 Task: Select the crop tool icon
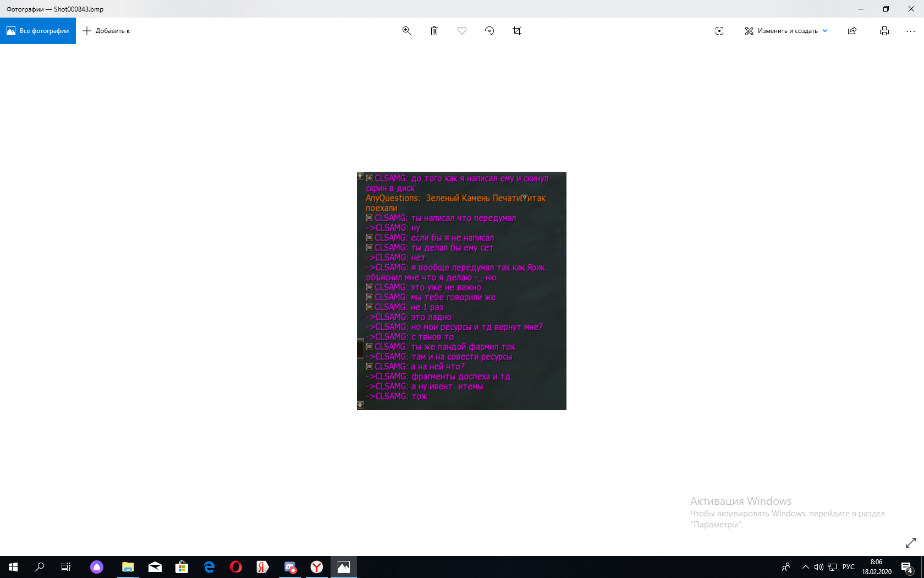517,31
